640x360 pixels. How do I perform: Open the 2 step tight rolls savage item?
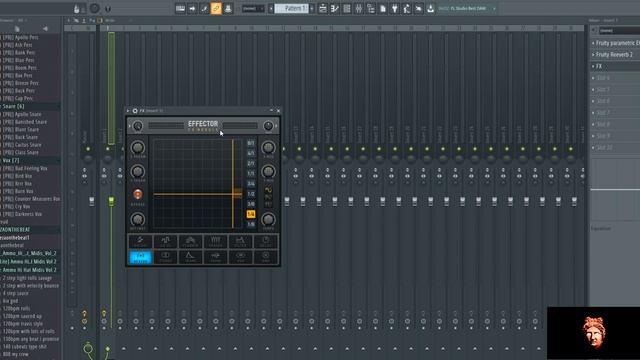coord(27,278)
